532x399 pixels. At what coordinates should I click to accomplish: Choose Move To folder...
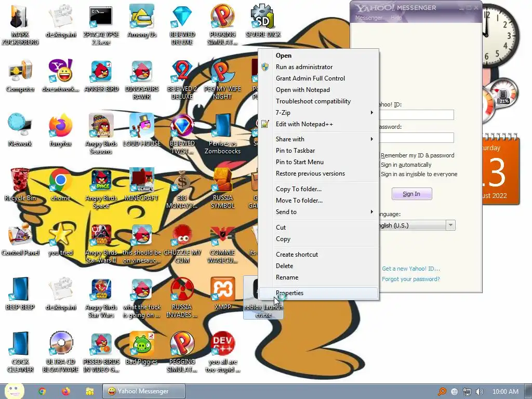318,201
